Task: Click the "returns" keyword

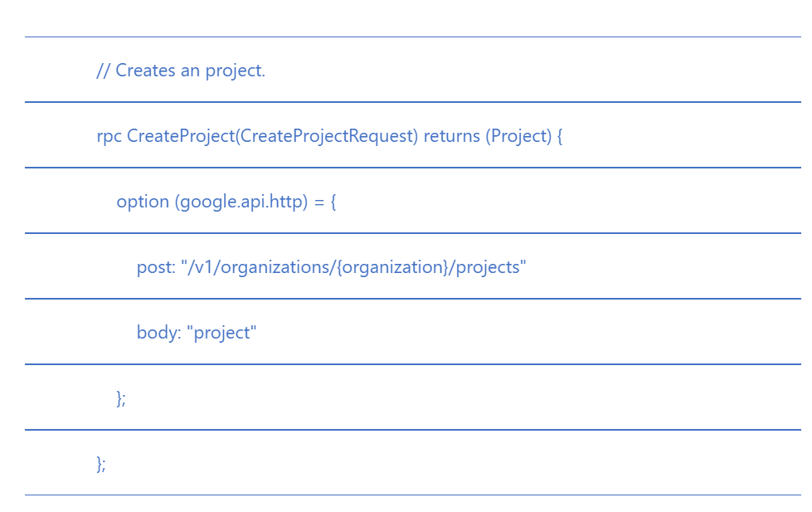Action: click(451, 136)
